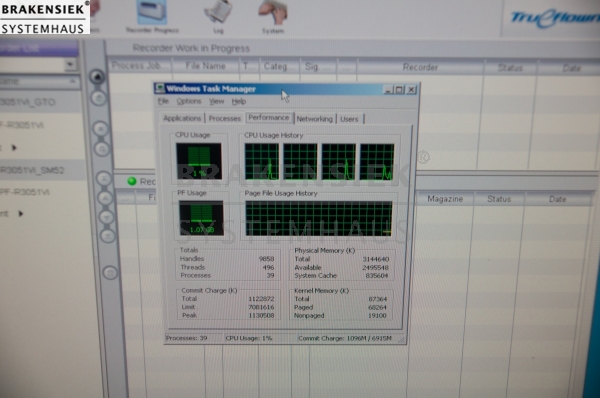Click the move-to-bottom round arrow button
This screenshot has width=600, height=398.
point(108,235)
